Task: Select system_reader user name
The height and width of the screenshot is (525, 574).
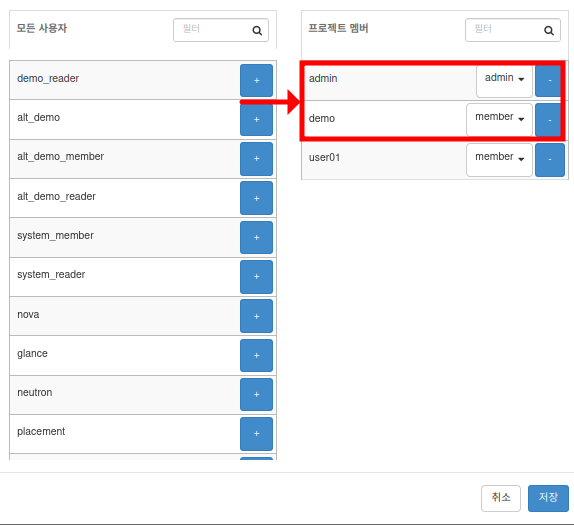Action: [51, 275]
